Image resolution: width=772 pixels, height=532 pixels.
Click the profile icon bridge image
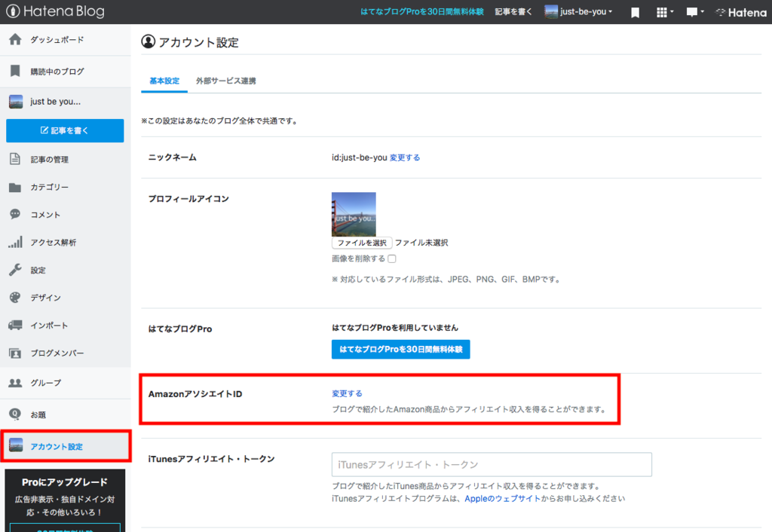coord(354,214)
